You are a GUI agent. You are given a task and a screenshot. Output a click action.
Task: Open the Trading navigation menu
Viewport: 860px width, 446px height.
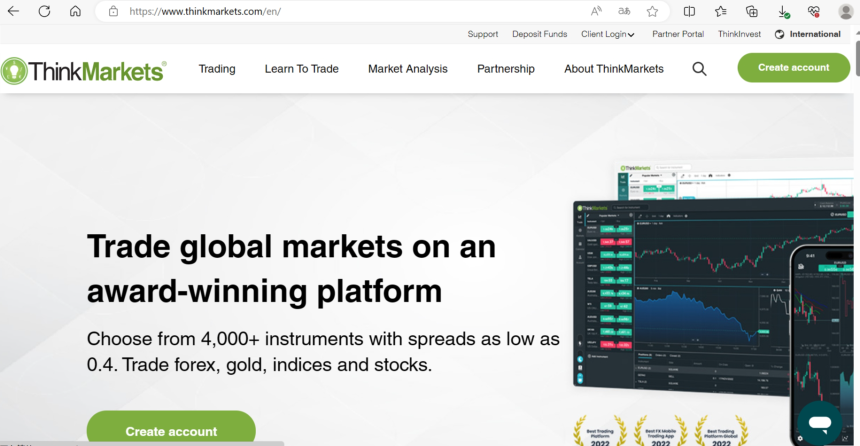pos(217,69)
